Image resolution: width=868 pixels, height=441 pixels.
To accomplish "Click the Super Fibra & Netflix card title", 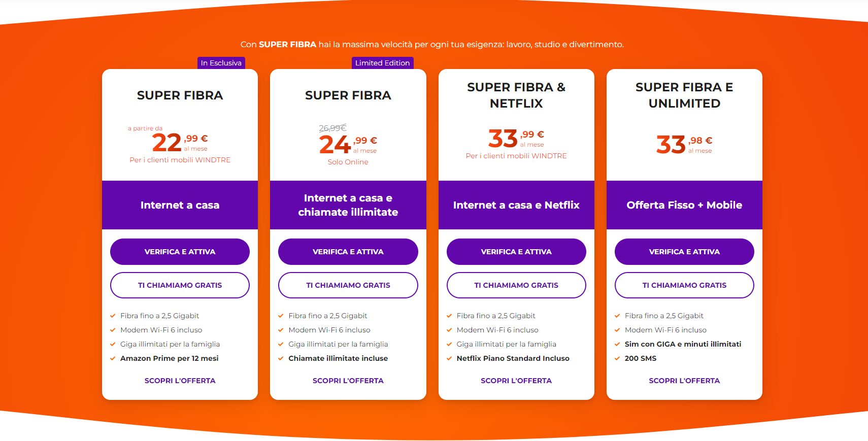I will pyautogui.click(x=516, y=95).
